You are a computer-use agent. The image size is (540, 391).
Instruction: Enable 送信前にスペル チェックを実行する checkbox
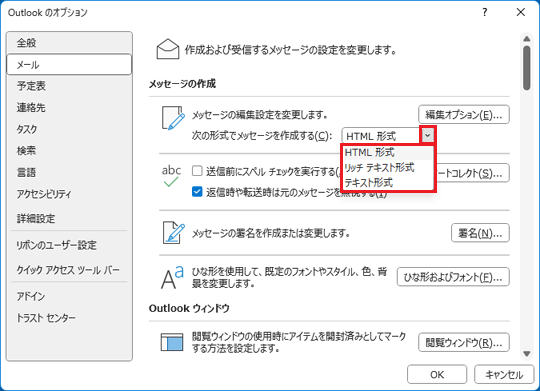(x=197, y=171)
